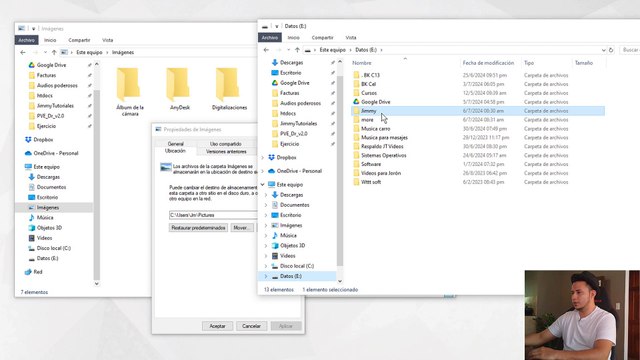Screen dimensions: 640x360
Task: Click Restaurar predeterminados button
Action: tap(198, 228)
